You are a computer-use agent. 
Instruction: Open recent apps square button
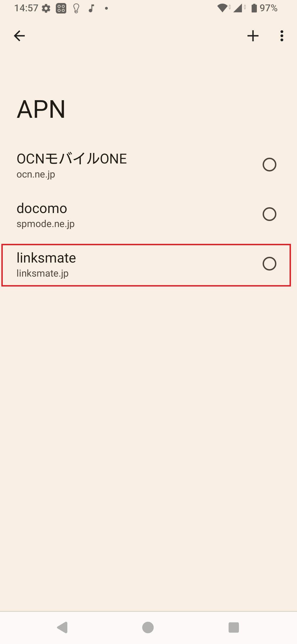coord(233,627)
